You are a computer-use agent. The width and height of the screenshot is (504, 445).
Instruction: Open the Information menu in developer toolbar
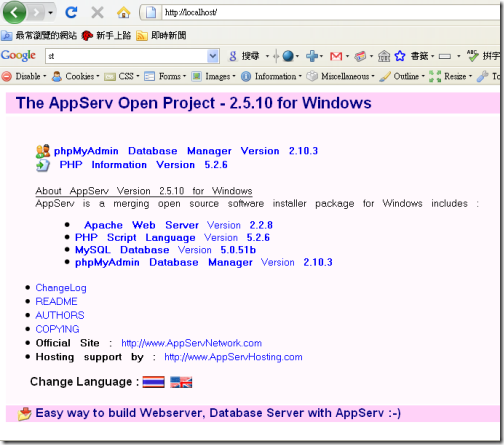tap(271, 76)
